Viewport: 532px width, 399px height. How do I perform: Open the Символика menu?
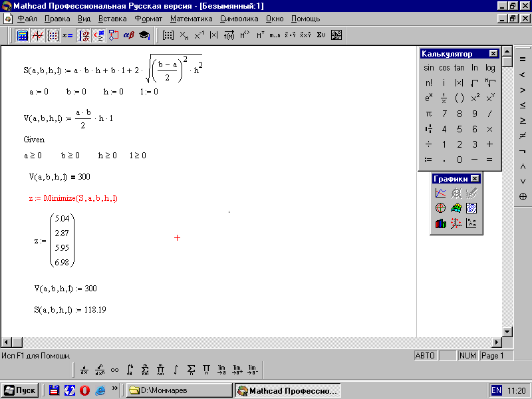(x=239, y=19)
